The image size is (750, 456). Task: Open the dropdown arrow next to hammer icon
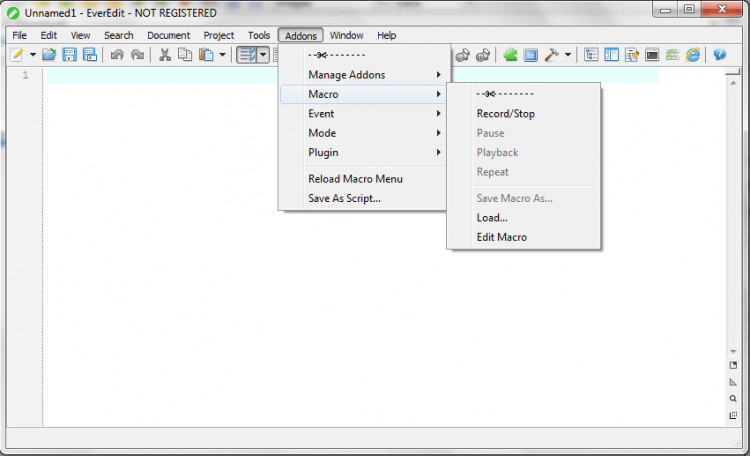coord(567,55)
